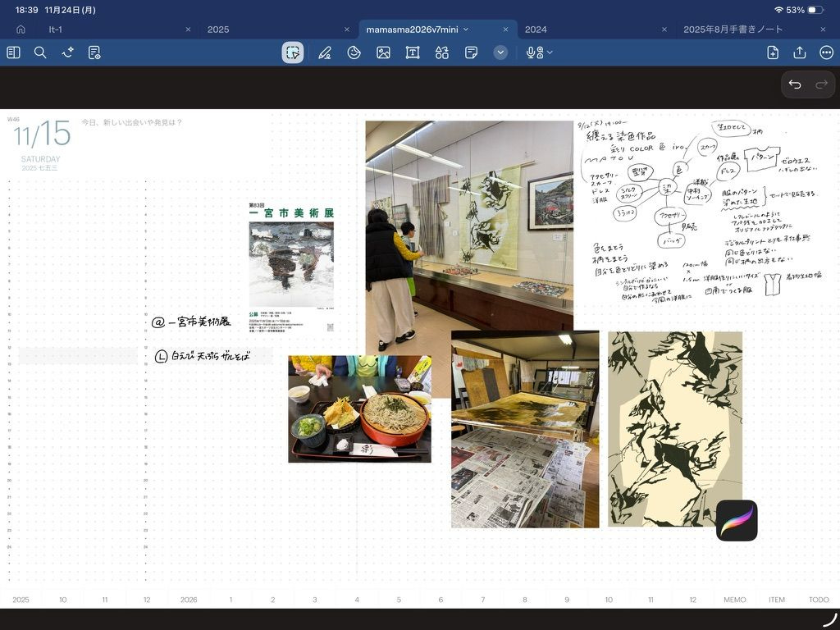This screenshot has height=630, width=840.
Task: Open month 6 of 2026
Action: pyautogui.click(x=441, y=600)
